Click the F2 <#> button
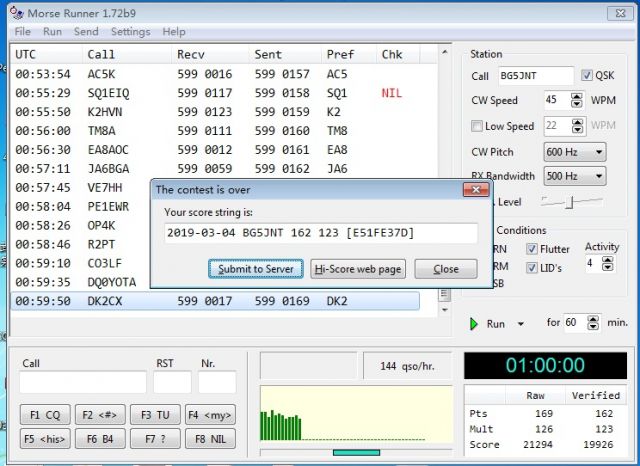 point(100,415)
